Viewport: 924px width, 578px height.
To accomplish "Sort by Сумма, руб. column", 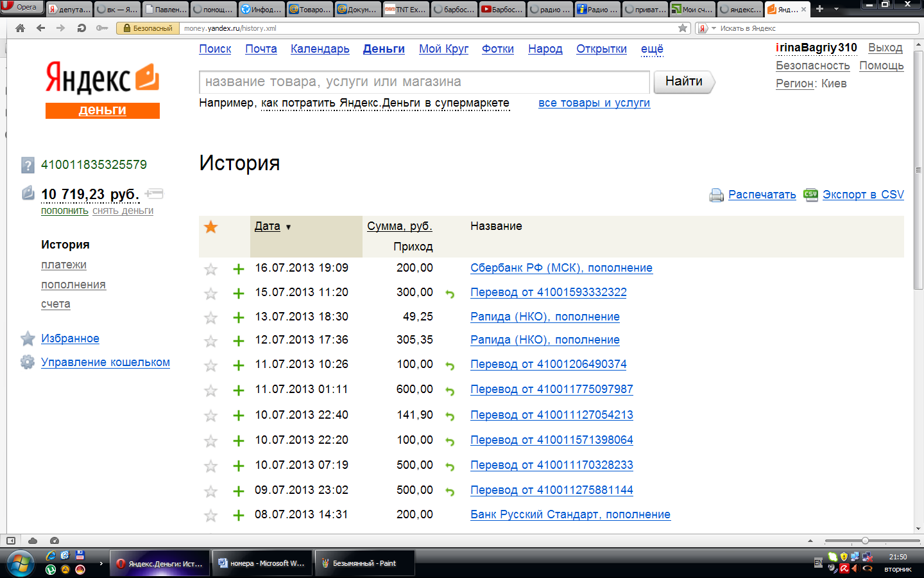I will click(x=400, y=226).
